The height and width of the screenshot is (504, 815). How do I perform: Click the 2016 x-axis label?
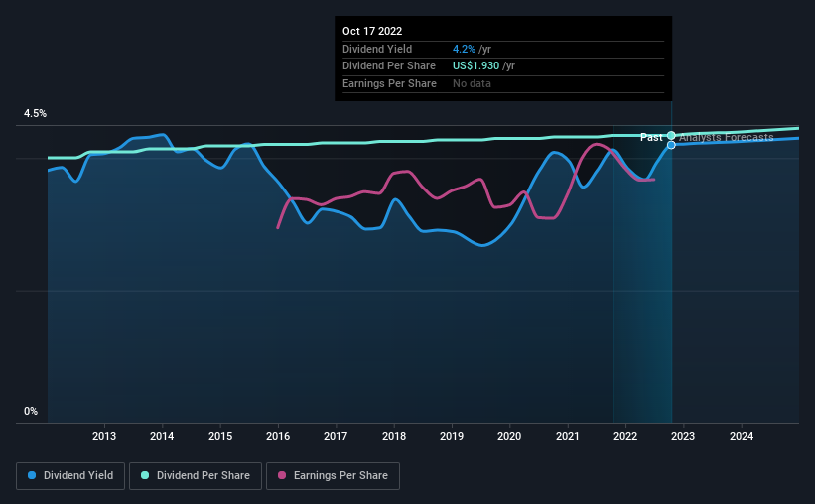(278, 436)
